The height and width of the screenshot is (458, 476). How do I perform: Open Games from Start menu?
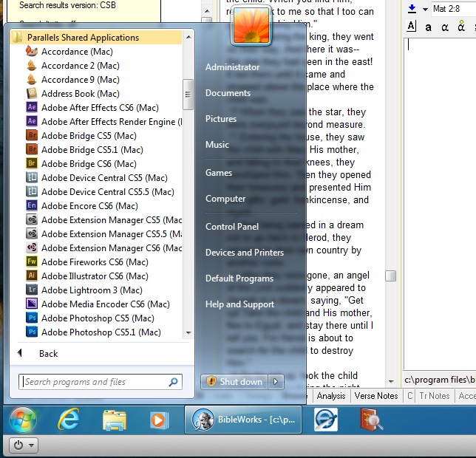pyautogui.click(x=219, y=173)
